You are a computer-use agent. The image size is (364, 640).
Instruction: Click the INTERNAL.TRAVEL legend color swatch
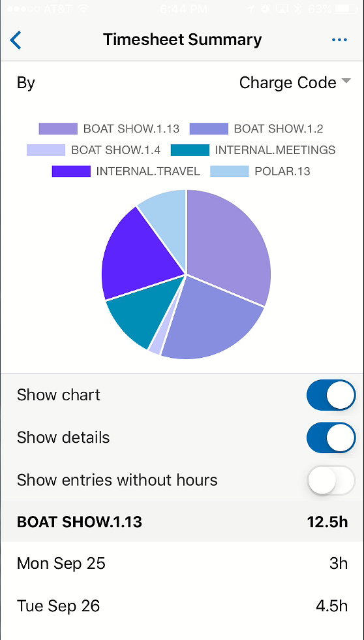(x=71, y=171)
